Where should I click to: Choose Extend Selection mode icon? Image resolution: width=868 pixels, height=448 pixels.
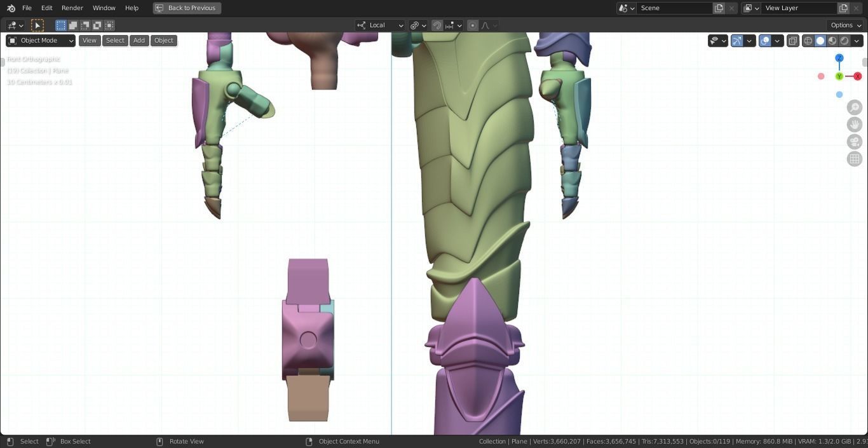pyautogui.click(x=73, y=25)
